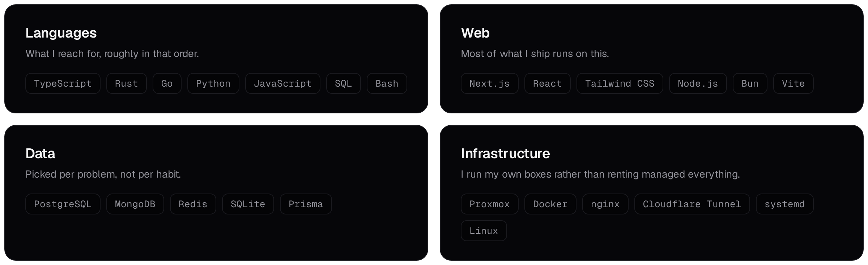Image resolution: width=868 pixels, height=265 pixels.
Task: Click the Web card heading
Action: click(x=475, y=33)
